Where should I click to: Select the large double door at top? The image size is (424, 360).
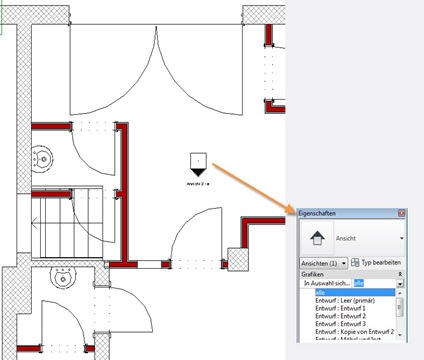click(x=156, y=70)
